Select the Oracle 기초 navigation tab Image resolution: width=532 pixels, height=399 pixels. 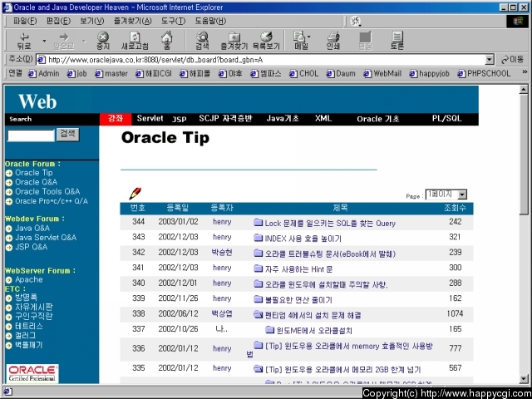(x=378, y=119)
